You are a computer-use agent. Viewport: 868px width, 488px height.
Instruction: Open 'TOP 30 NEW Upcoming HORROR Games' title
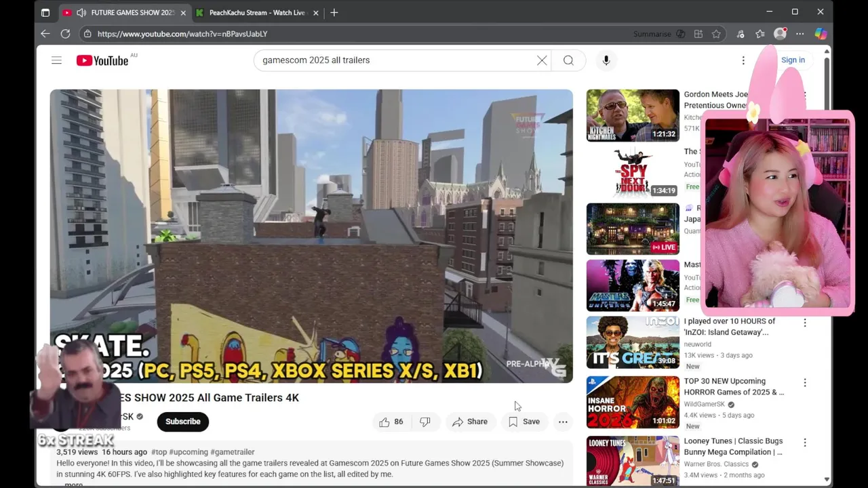[x=734, y=386]
